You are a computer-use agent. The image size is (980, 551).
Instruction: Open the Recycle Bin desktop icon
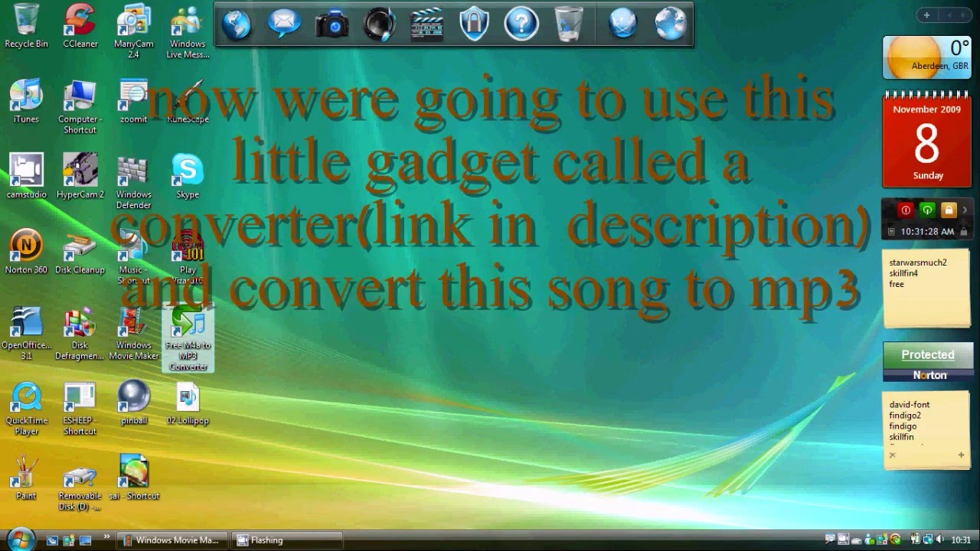tap(26, 26)
